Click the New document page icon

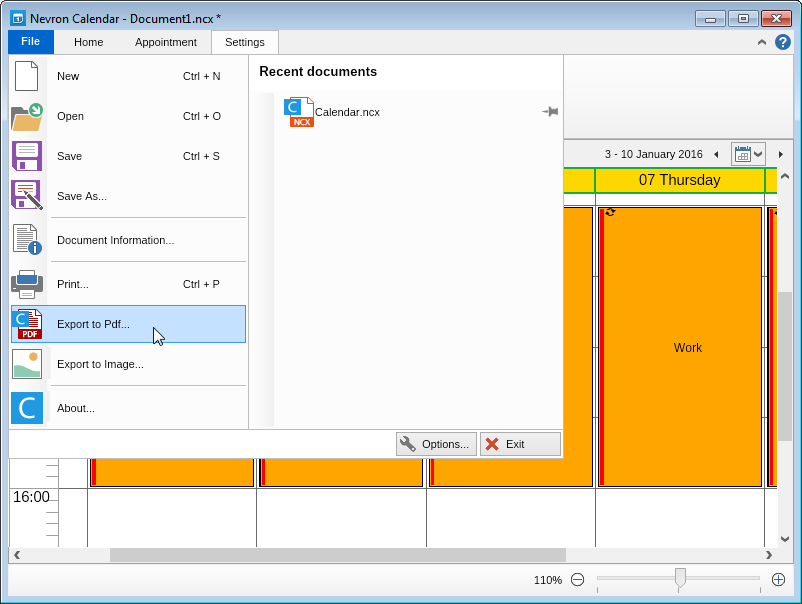pyautogui.click(x=27, y=76)
